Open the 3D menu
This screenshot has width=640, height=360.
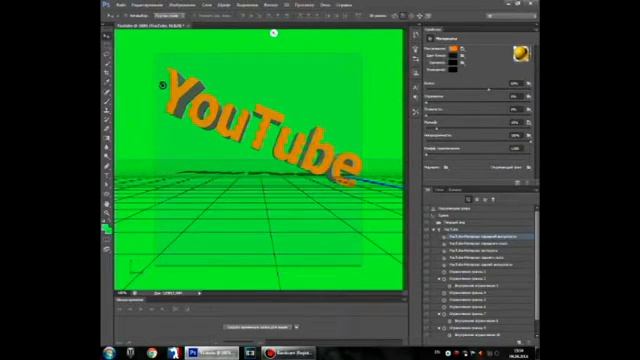pos(287,5)
